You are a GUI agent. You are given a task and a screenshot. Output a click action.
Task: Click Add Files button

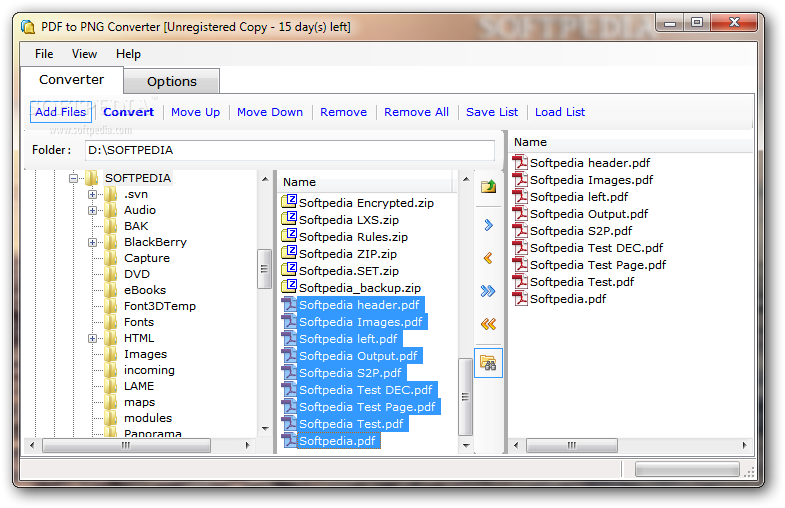(61, 112)
